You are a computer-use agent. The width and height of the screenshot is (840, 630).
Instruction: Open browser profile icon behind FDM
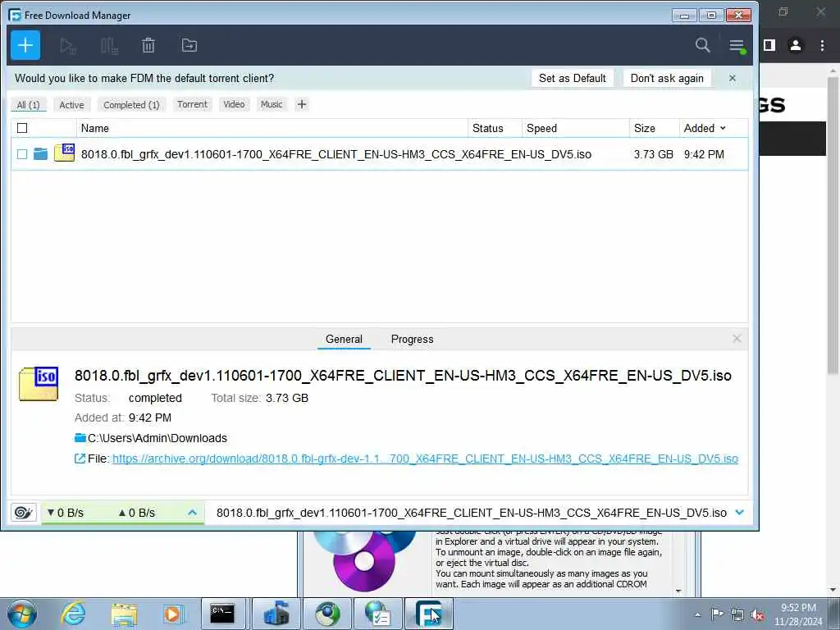pos(796,46)
